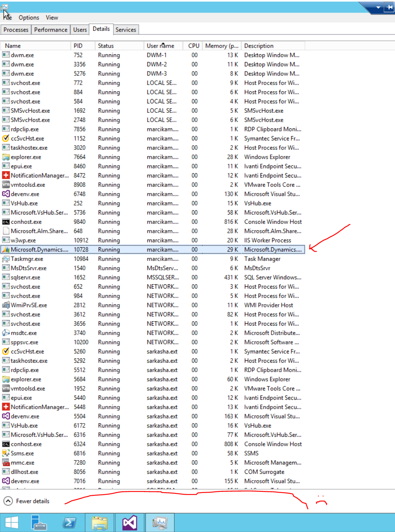
Task: Open File Explorer from the taskbar
Action: 99,523
